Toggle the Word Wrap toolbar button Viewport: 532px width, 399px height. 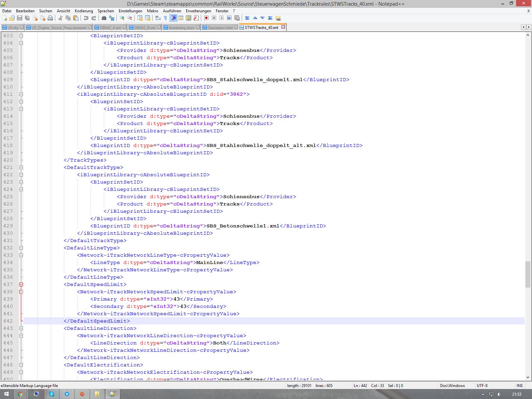158,18
